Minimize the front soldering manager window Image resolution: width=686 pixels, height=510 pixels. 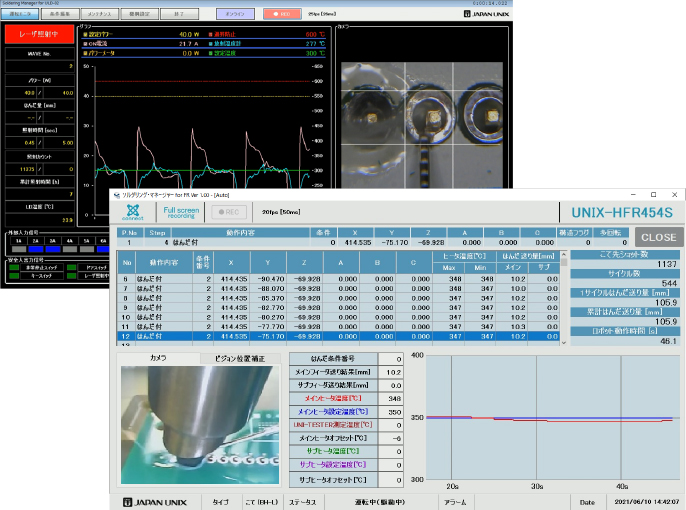click(633, 195)
